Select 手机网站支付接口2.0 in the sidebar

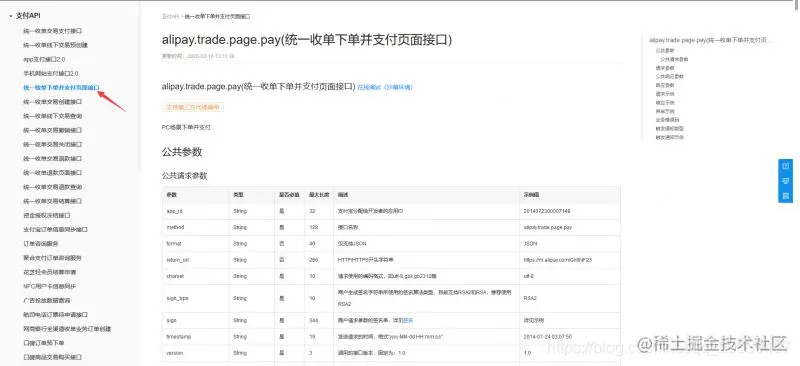pos(51,74)
